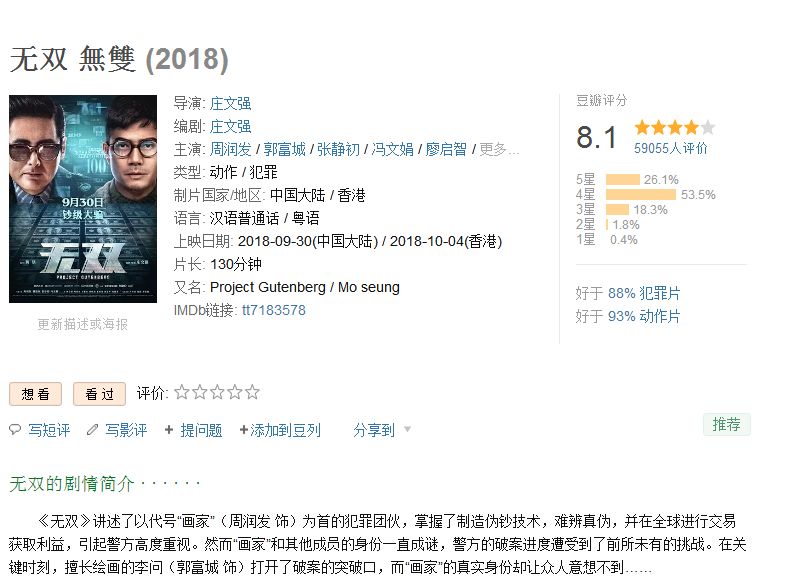Click the plus icon for 添加到豆列
This screenshot has height=588, width=796.
tap(243, 430)
